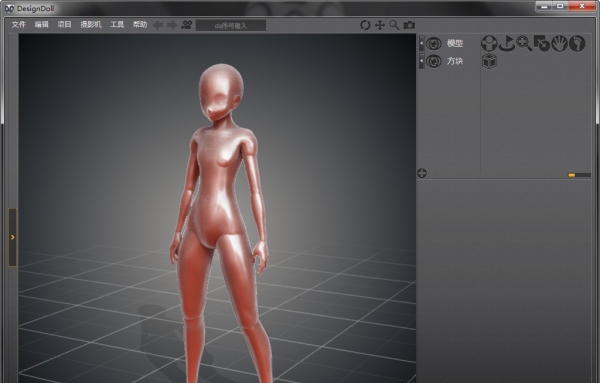This screenshot has width=600, height=383.
Task: Click the scale magnifier plus icon
Action: 524,44
